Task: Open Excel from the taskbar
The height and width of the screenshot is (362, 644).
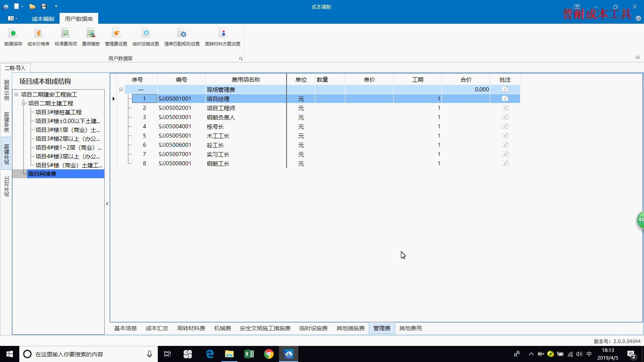Action: point(249,354)
